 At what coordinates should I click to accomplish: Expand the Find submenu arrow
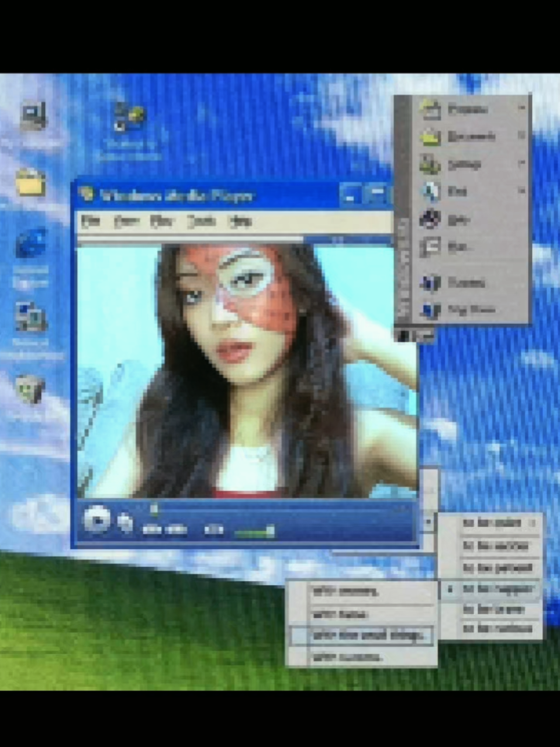[x=521, y=191]
